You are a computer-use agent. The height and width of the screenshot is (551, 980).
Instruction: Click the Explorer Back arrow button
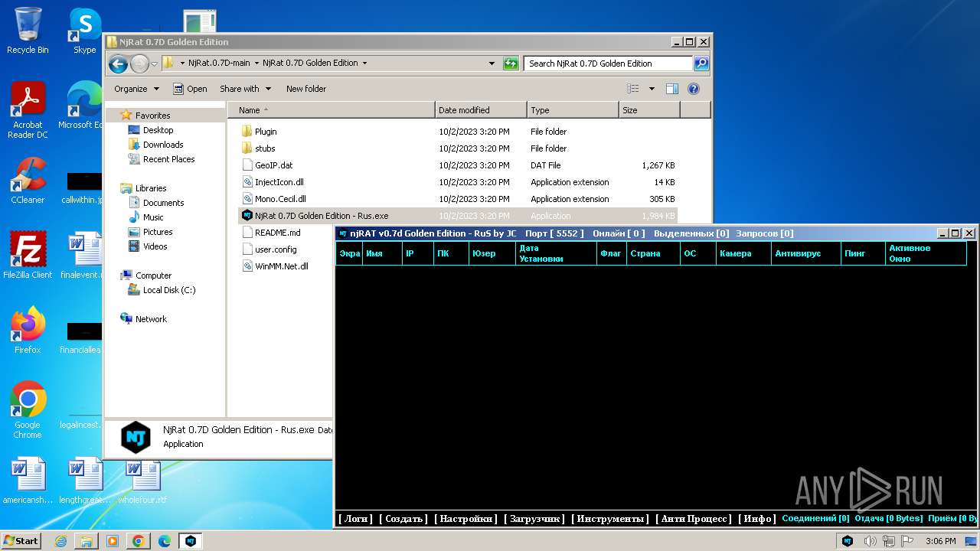[118, 64]
